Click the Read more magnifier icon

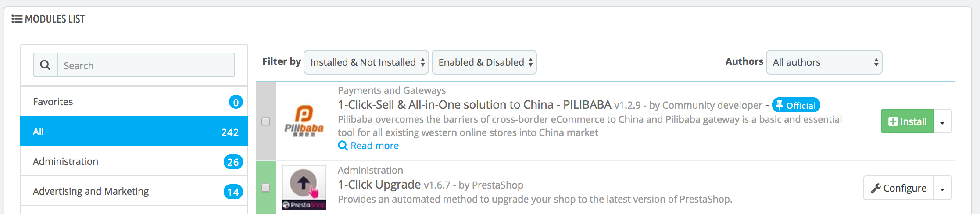(343, 146)
